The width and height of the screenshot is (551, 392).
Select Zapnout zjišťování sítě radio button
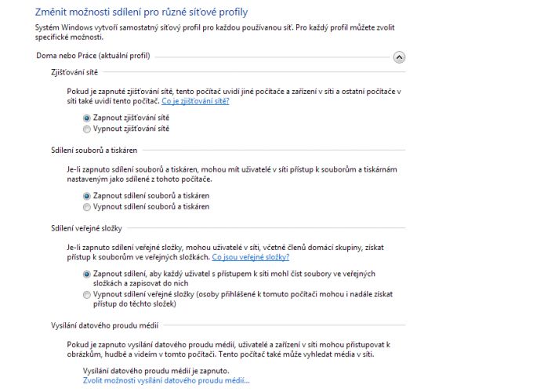coord(87,118)
